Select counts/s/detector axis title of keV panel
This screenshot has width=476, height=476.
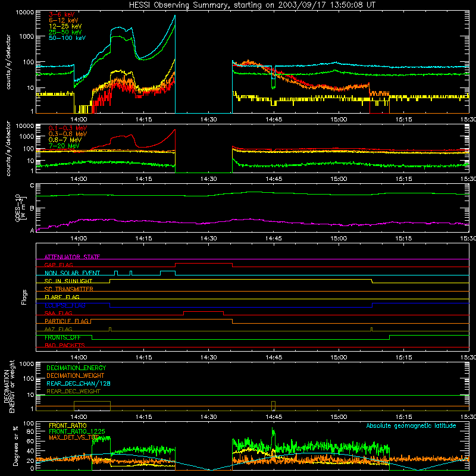(8, 62)
